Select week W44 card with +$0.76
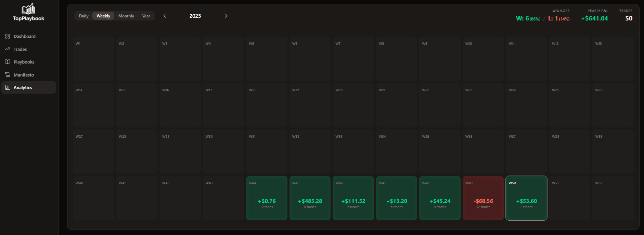 tap(267, 198)
